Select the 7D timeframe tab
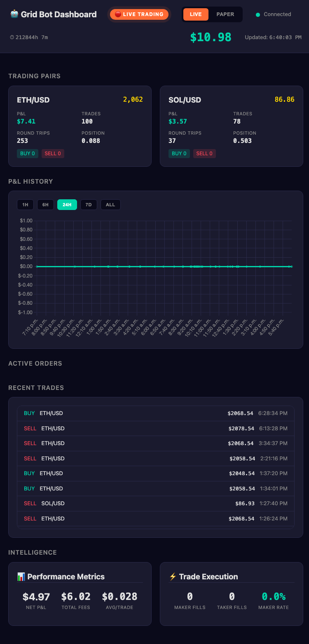 click(x=88, y=204)
